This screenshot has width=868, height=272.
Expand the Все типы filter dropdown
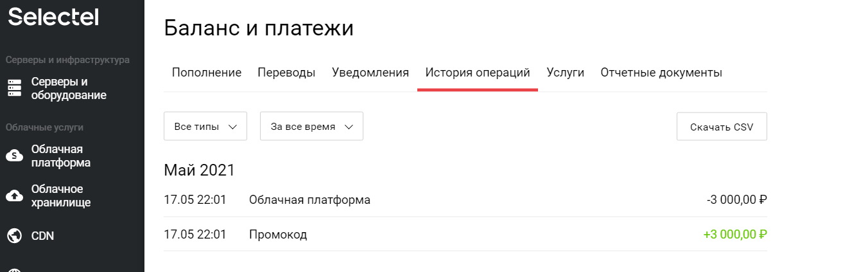pos(205,127)
